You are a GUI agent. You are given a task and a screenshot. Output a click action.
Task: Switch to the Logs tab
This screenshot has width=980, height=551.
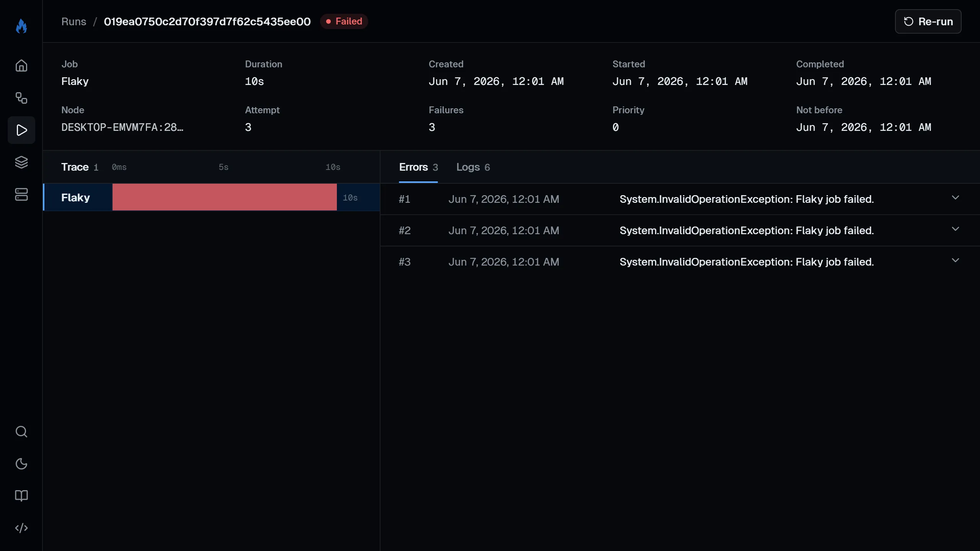(473, 167)
